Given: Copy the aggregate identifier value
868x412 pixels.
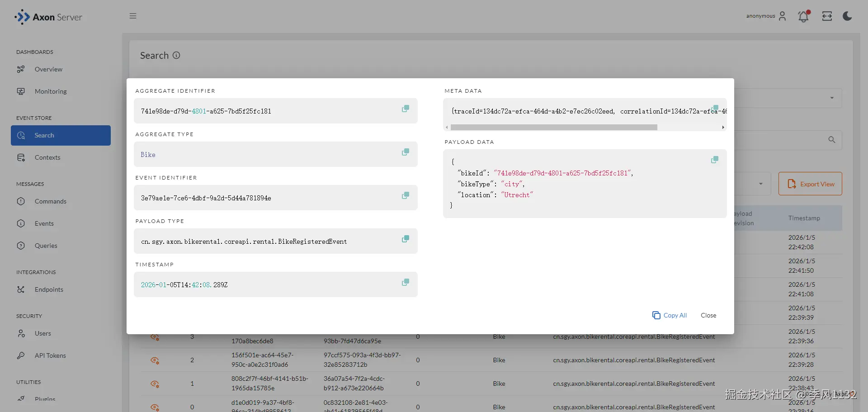Looking at the screenshot, I should [406, 109].
